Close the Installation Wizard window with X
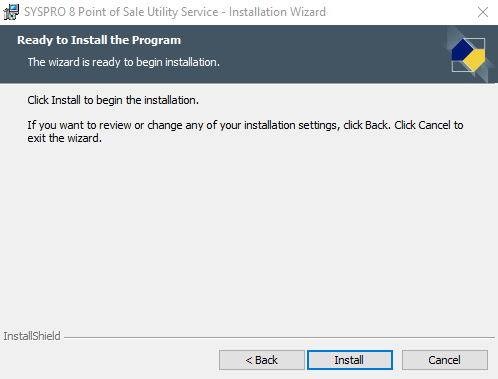 click(483, 12)
